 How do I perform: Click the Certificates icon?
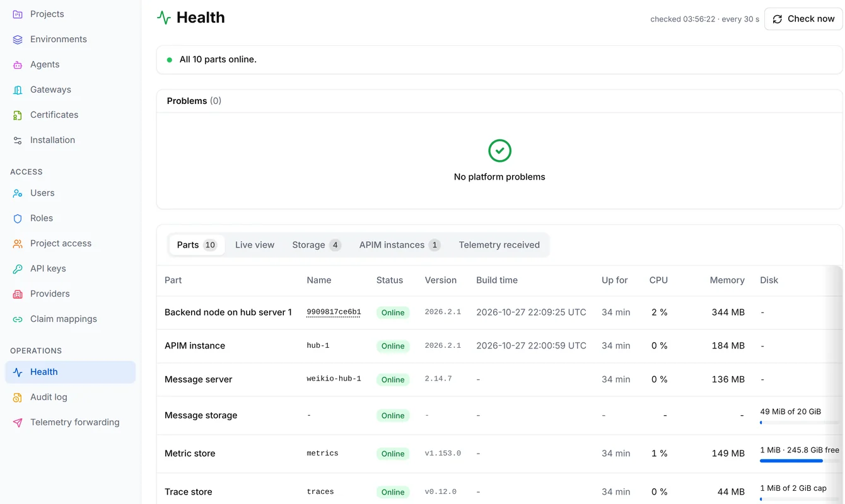(18, 115)
